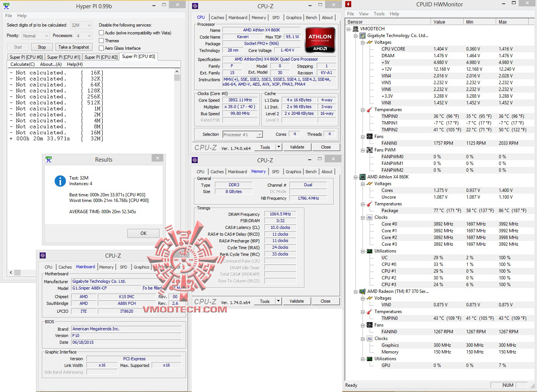Click Close button in CPU-Z Memory window
Viewport: 537px width, 392px height.
[325, 301]
